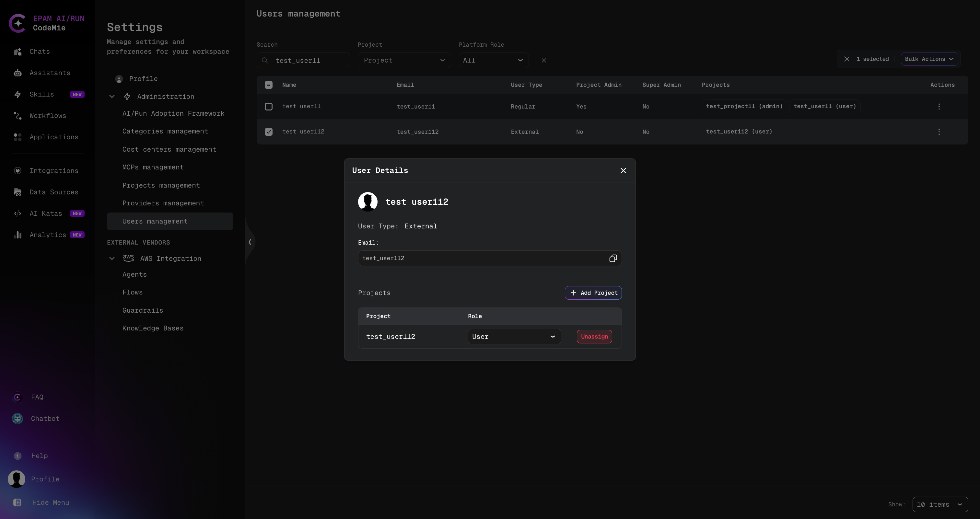
Task: Copy the email test_user112 using copy icon
Action: click(612, 258)
